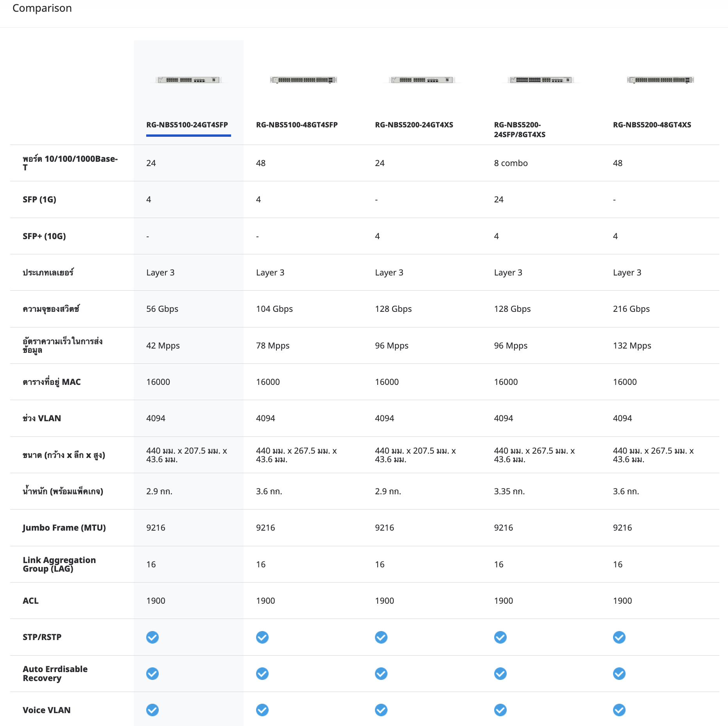Click STP/RSTP checkmark for RG-NBS5100-24GT4SFP
Screen dimensions: 728x726
coord(152,637)
